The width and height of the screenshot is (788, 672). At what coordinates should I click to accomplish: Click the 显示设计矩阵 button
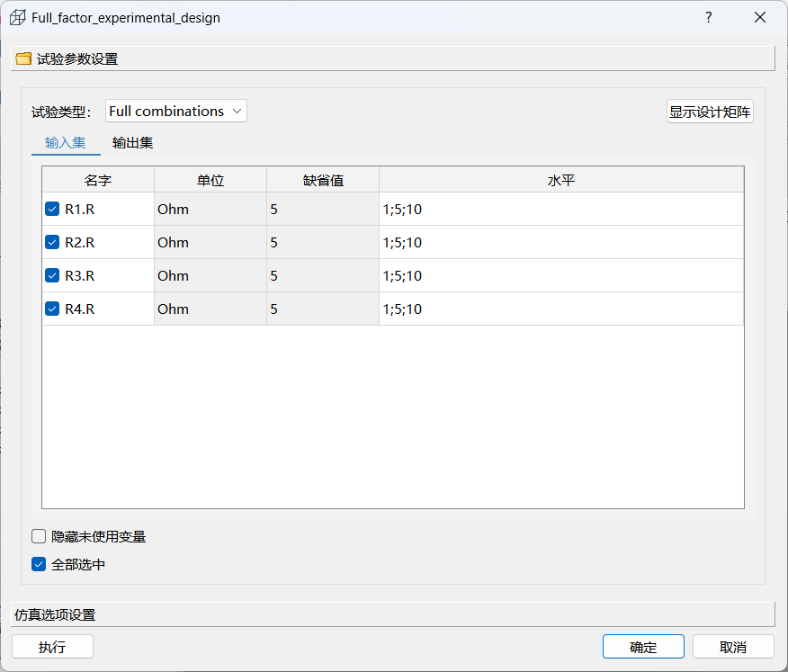710,112
